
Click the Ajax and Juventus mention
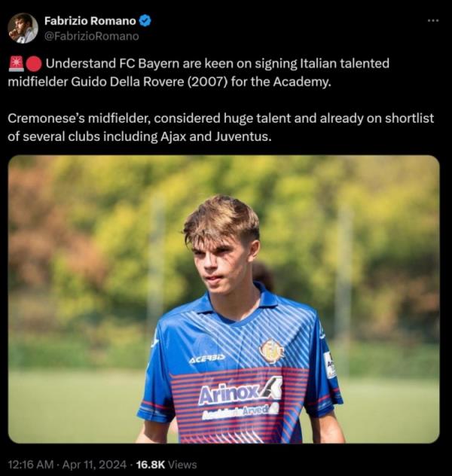(196, 136)
